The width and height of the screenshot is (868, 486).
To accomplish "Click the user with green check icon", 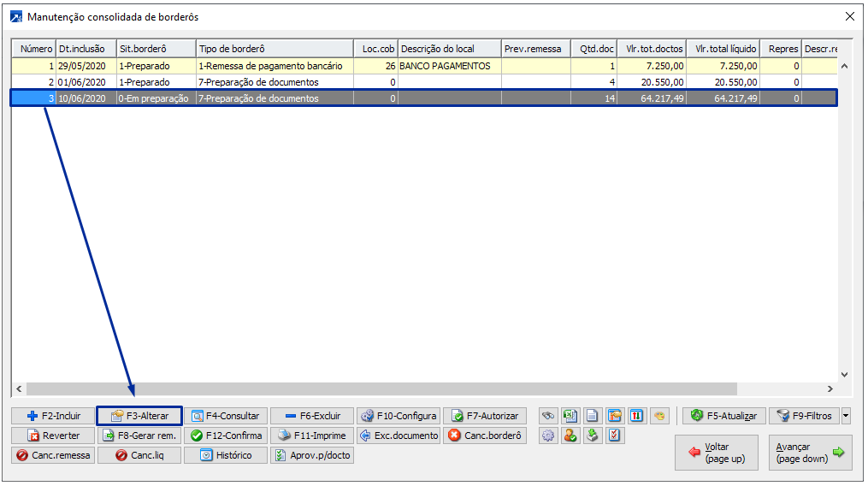I will (570, 436).
